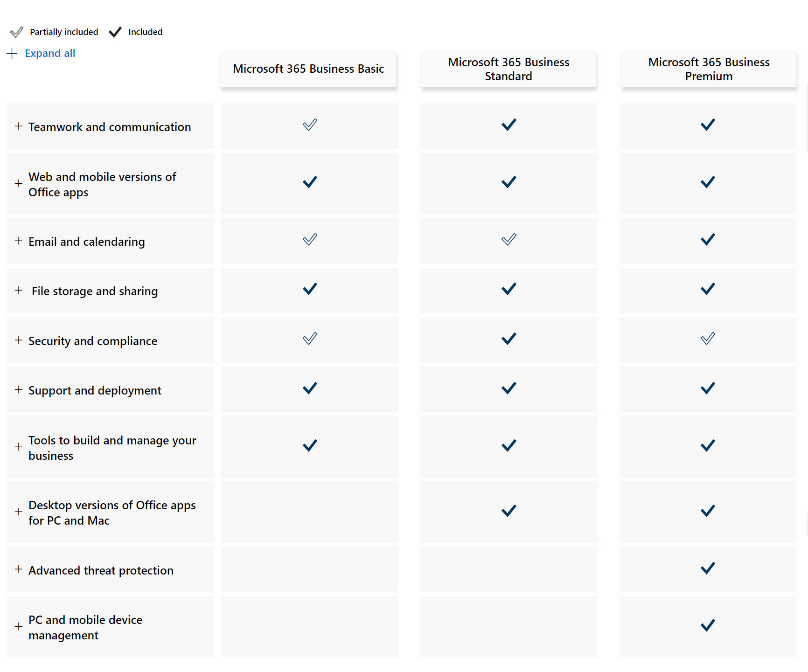Select Microsoft 365 Business Standard header
808x672 pixels.
pos(508,69)
